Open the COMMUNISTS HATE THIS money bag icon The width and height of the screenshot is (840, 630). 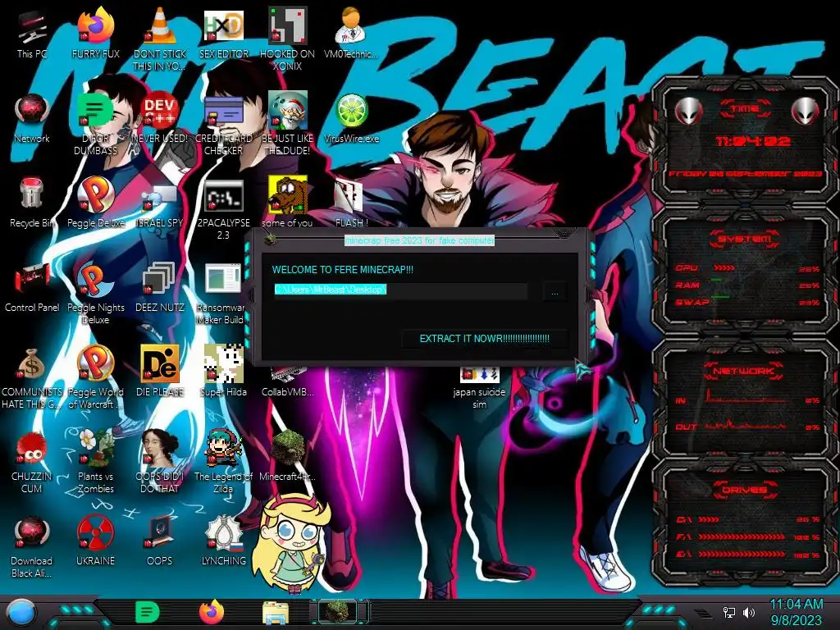(x=32, y=377)
